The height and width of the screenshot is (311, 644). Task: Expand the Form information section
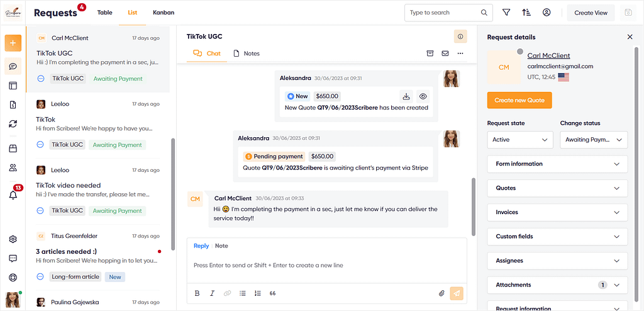[x=557, y=164]
